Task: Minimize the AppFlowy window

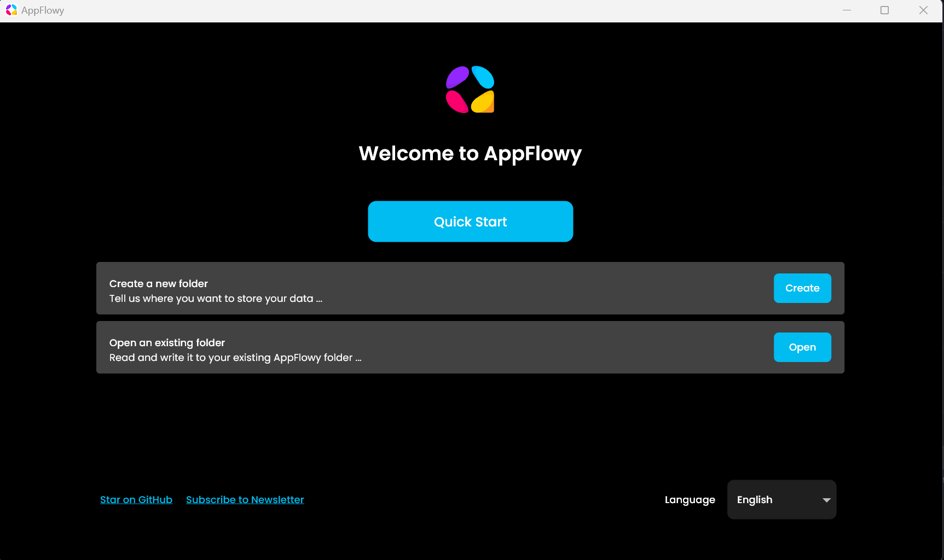Action: click(x=847, y=10)
